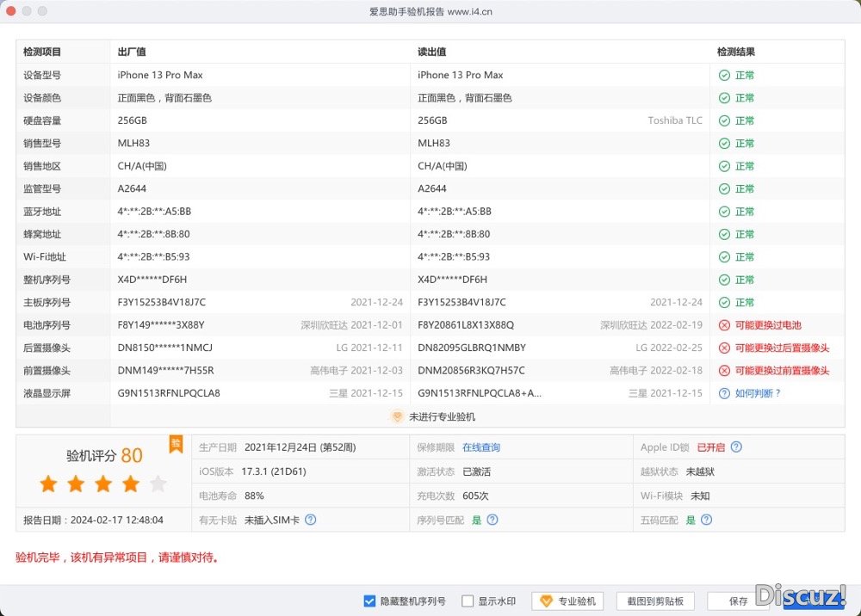This screenshot has width=861, height=616.
Task: Select the read front camera serial DNM20856R3KQ7H57C
Action: pyautogui.click(x=471, y=371)
